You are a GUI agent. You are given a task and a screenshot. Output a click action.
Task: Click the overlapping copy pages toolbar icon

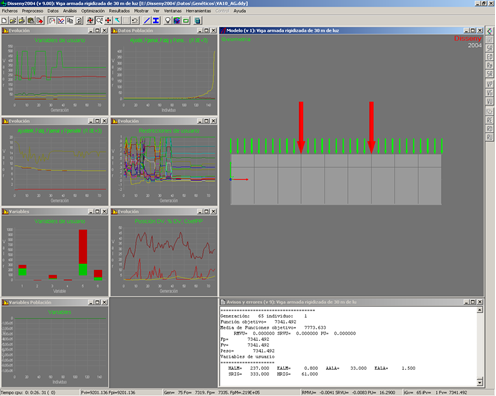(70, 21)
